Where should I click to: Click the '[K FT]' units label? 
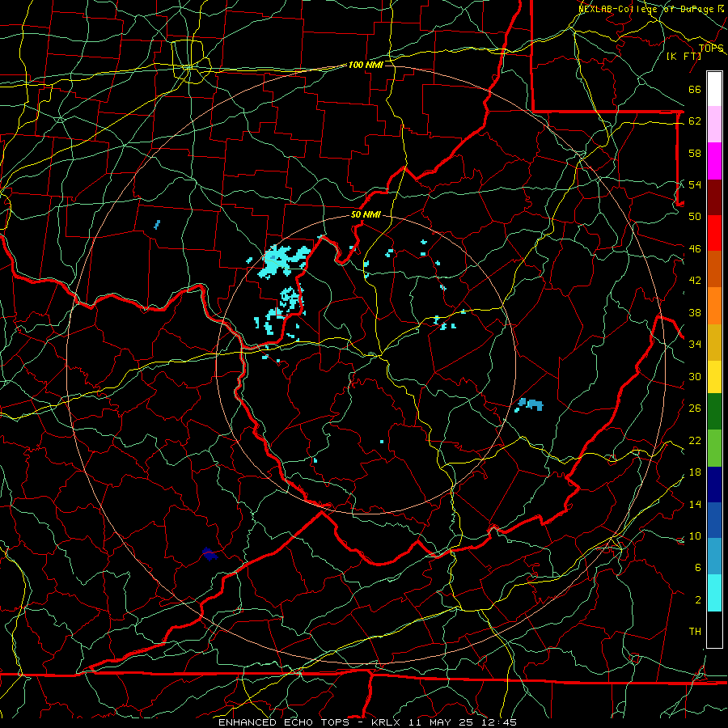[684, 56]
